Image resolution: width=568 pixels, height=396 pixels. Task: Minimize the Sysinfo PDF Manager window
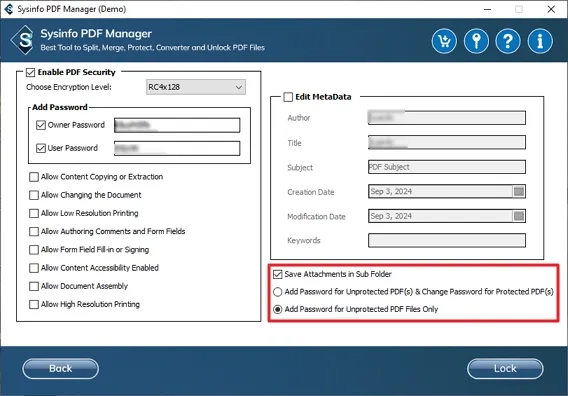tap(488, 9)
